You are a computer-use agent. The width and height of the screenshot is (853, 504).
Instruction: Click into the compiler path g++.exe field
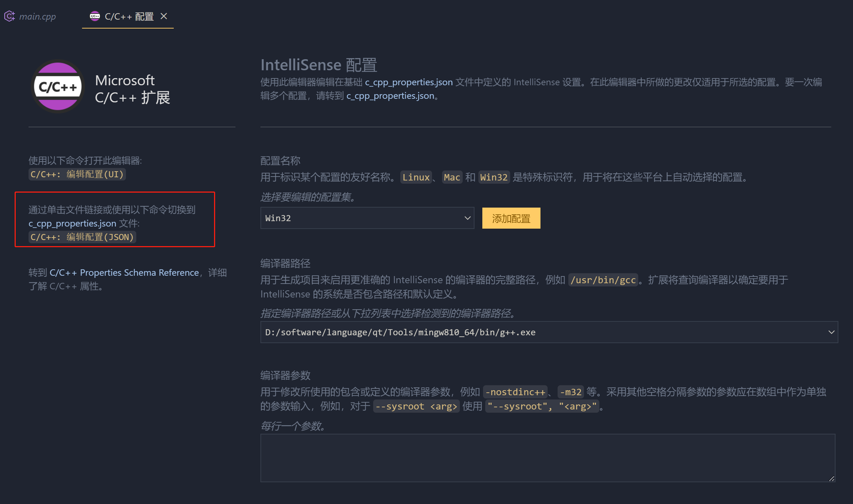549,332
